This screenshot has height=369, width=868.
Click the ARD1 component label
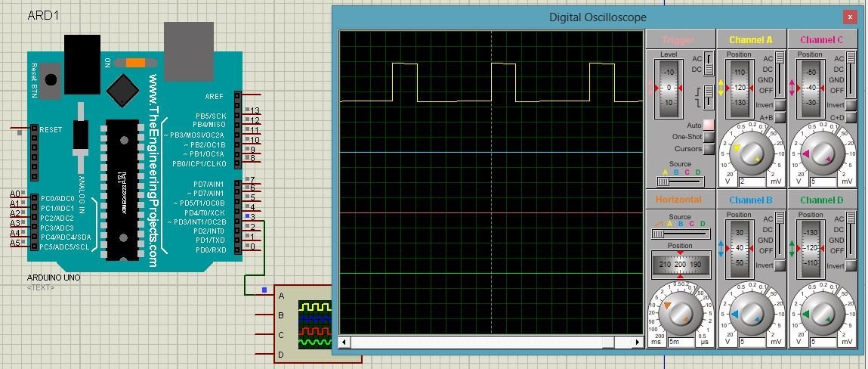(43, 16)
